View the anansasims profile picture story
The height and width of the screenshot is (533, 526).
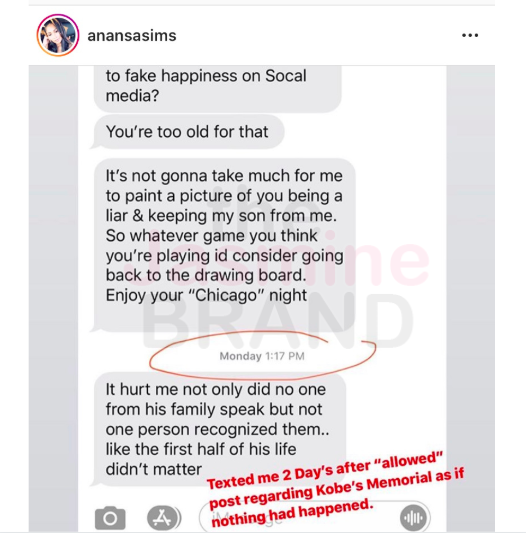(58, 35)
